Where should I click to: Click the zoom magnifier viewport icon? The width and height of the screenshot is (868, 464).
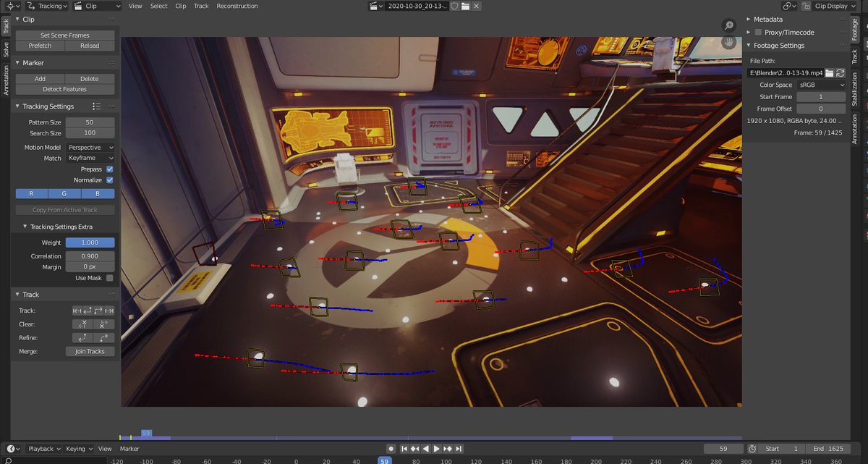tap(729, 26)
